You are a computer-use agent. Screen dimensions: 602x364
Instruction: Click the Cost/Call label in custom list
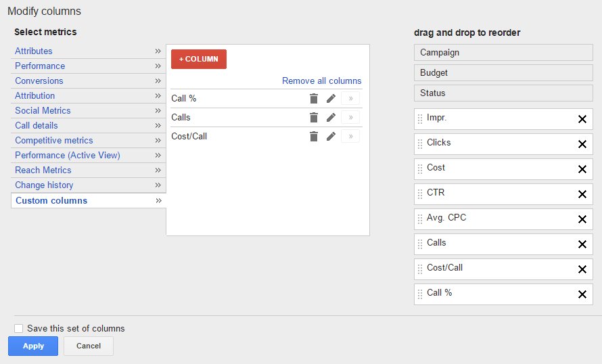(189, 136)
